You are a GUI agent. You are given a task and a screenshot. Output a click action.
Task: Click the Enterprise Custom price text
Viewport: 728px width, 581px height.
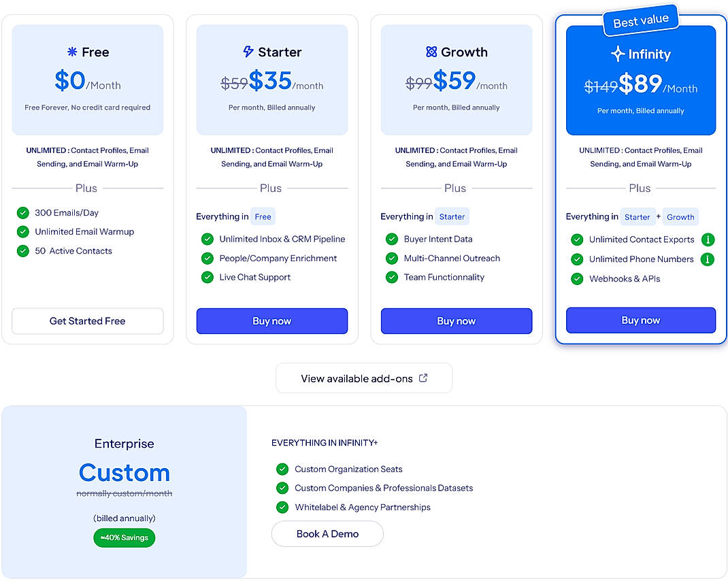(x=125, y=473)
